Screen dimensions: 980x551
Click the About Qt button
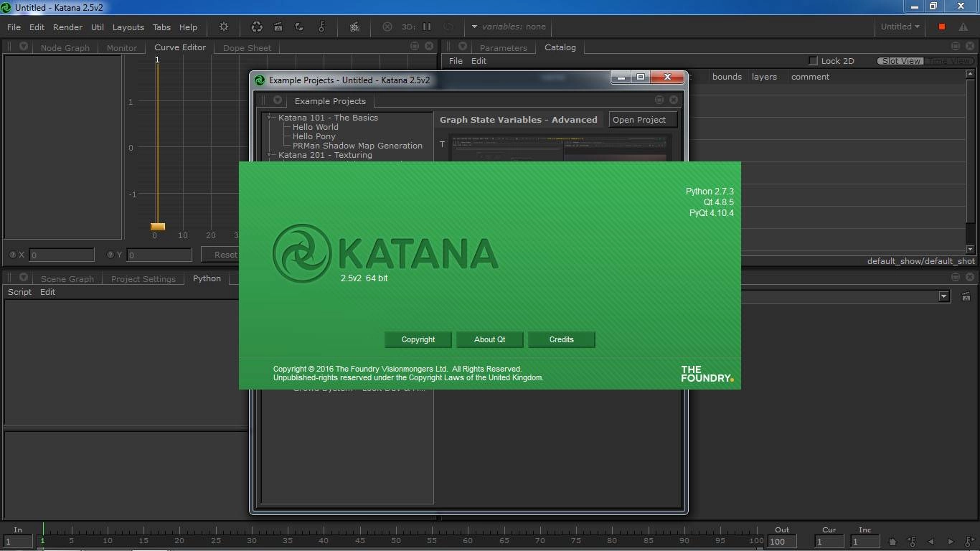click(x=490, y=339)
